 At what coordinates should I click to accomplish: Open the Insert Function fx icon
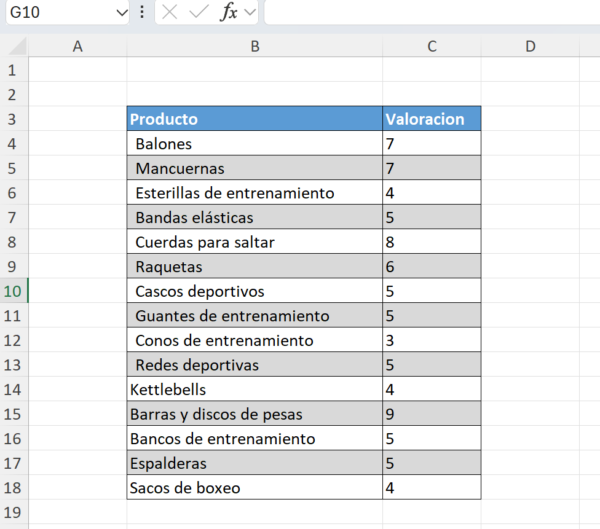click(x=229, y=12)
